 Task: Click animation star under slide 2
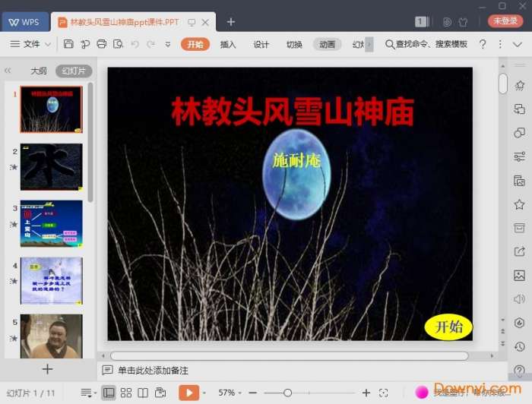pyautogui.click(x=14, y=167)
